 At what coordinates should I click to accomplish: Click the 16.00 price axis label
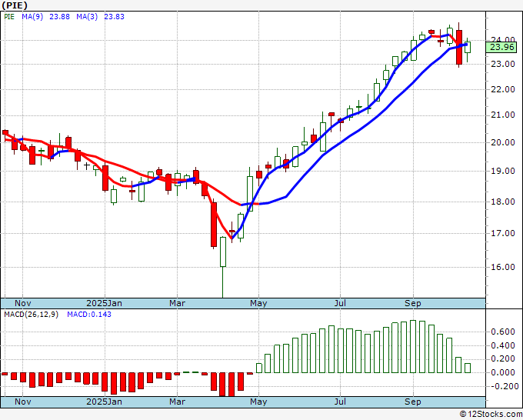(x=502, y=267)
